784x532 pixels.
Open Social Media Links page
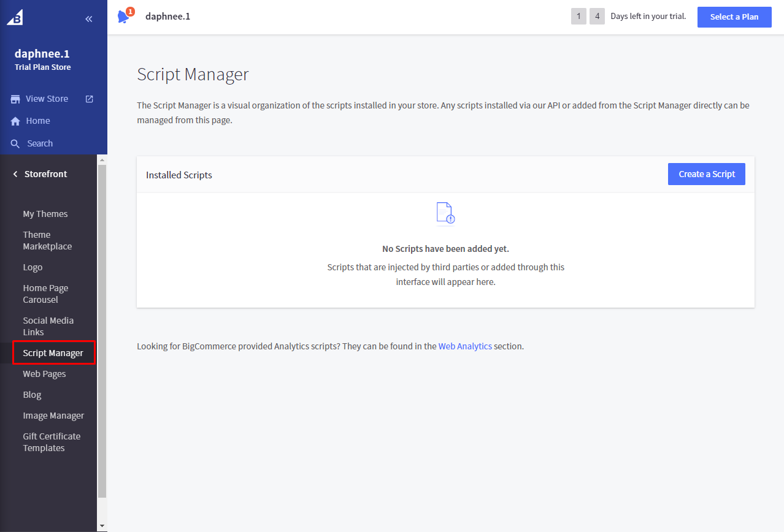coord(48,326)
